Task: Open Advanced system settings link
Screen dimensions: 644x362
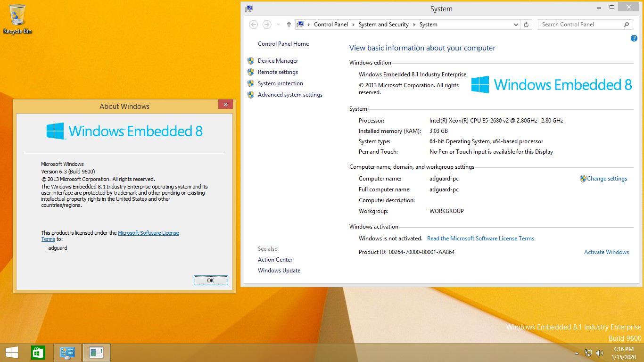Action: [x=290, y=95]
